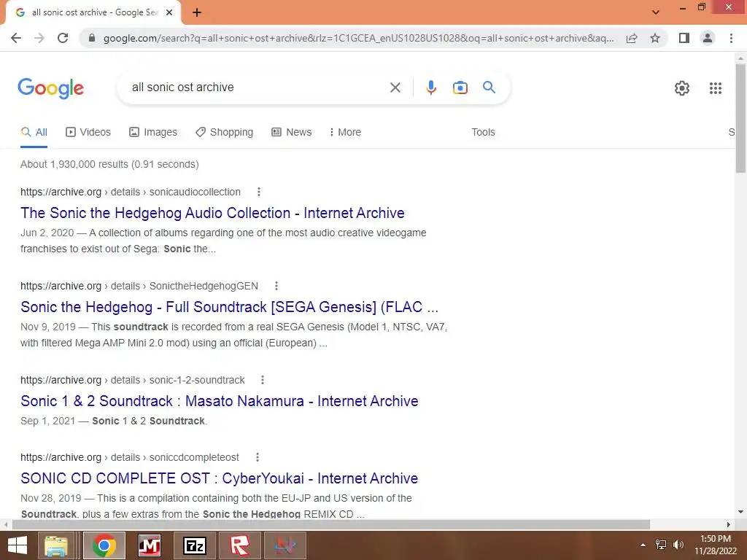Select the All results tab
Screen dimensions: 747x560
(34, 133)
